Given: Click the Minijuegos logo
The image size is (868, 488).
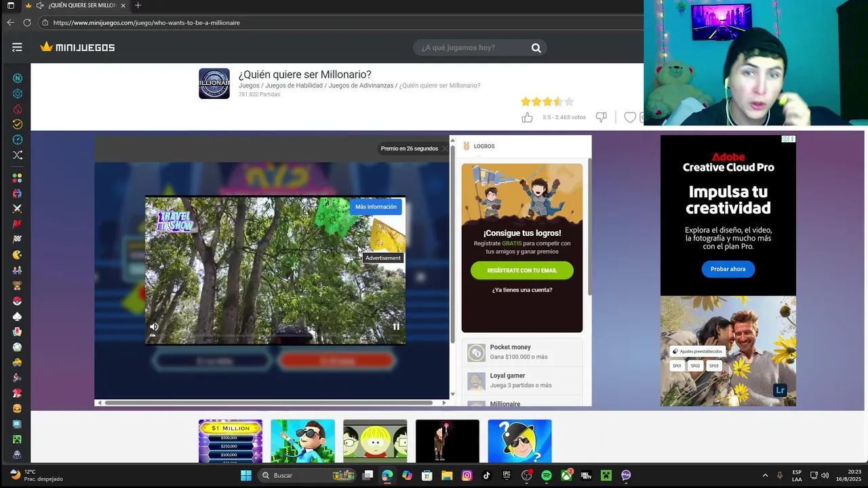Looking at the screenshot, I should coord(77,47).
